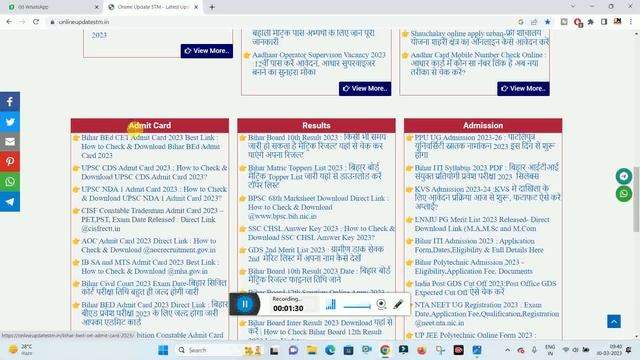This screenshot has width=640, height=360.
Task: Click leftmost View More button
Action: click(x=207, y=51)
